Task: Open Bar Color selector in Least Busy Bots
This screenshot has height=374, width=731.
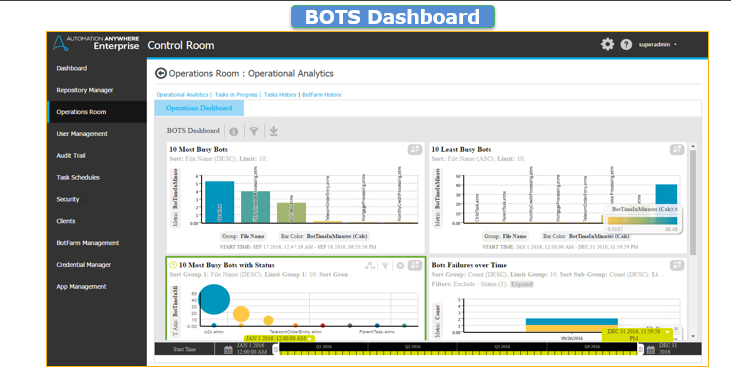Action: pos(586,236)
